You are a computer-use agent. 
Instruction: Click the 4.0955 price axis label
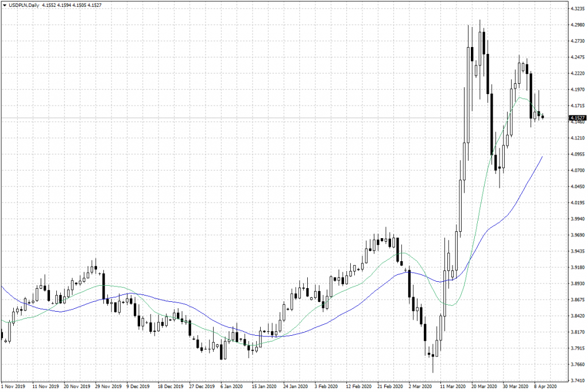(577, 154)
